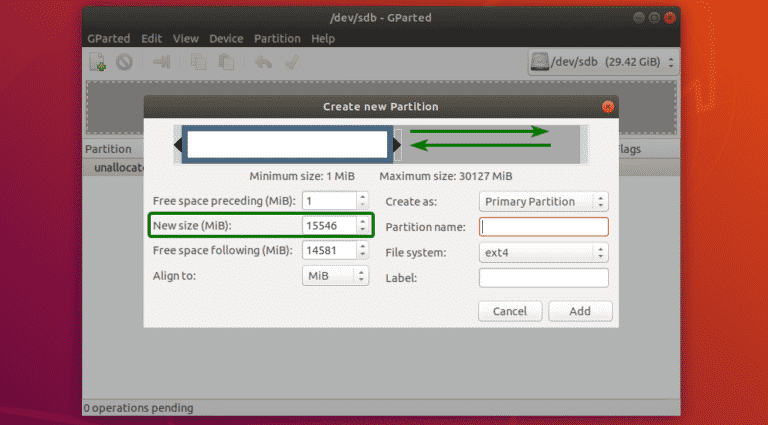Open the Edit menu
The image size is (768, 425).
[x=152, y=39]
